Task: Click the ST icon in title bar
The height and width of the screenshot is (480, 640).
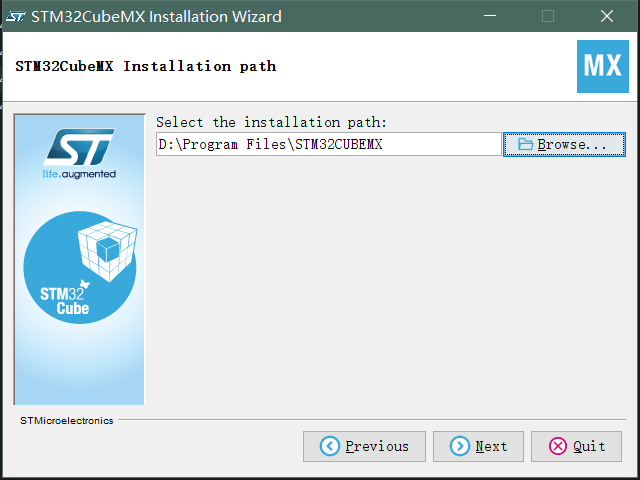Action: click(x=16, y=16)
